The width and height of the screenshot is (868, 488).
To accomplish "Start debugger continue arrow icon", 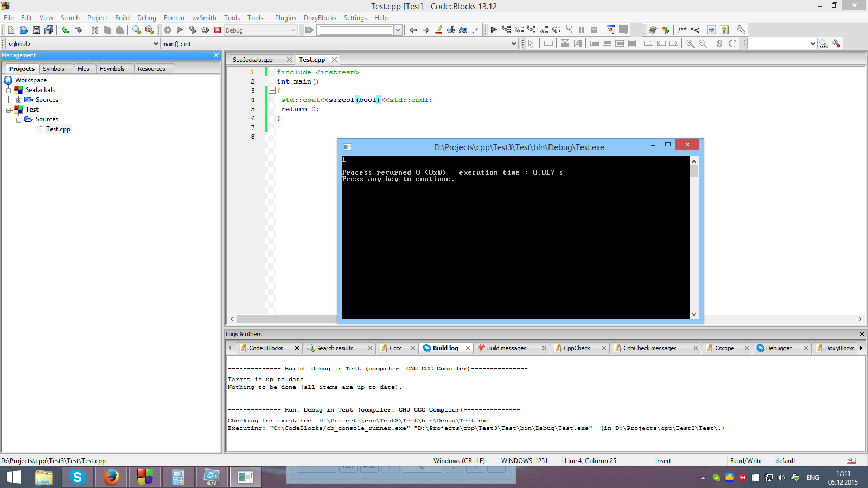I will pos(494,30).
